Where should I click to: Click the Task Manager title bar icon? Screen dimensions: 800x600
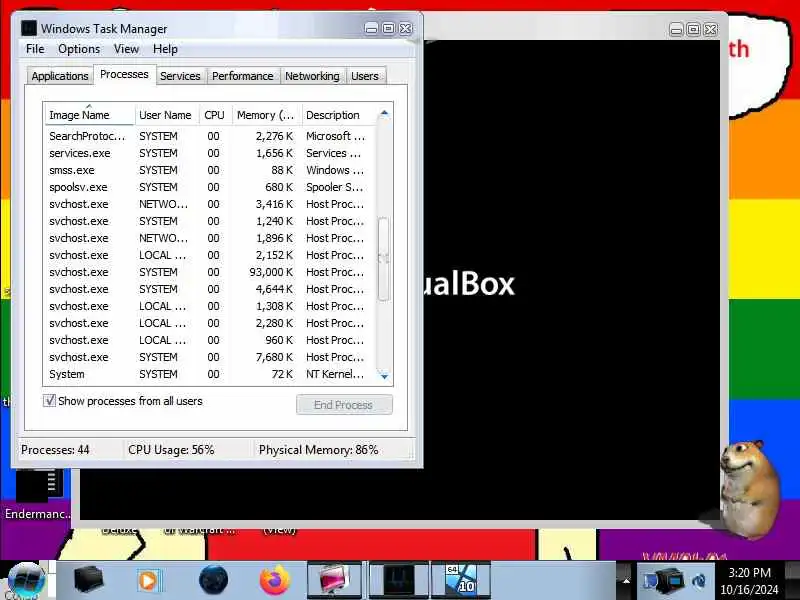click(x=29, y=28)
